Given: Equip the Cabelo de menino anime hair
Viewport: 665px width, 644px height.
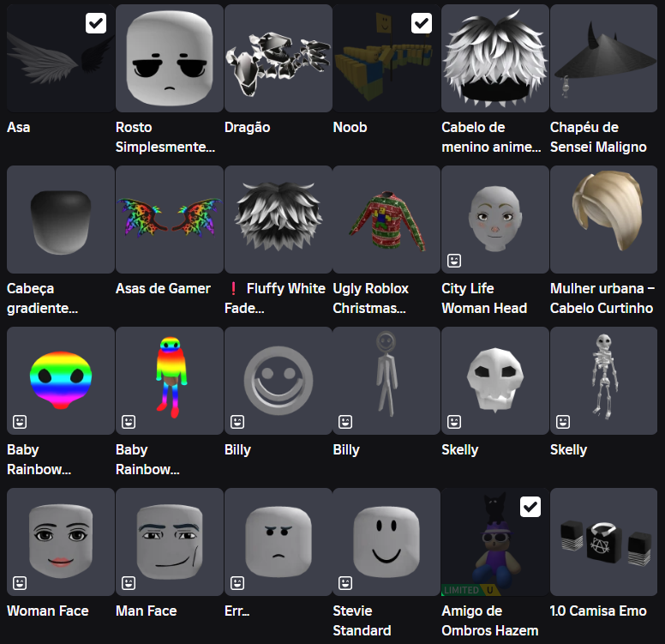Looking at the screenshot, I should point(495,58).
